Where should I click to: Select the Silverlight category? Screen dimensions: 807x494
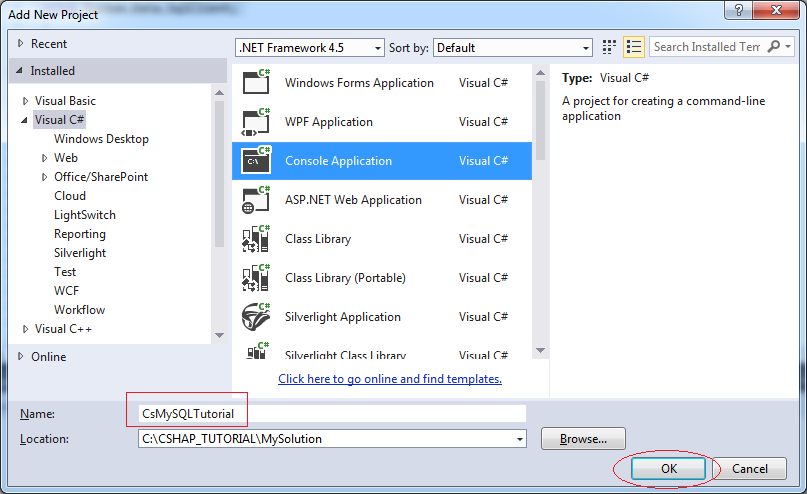[x=80, y=253]
